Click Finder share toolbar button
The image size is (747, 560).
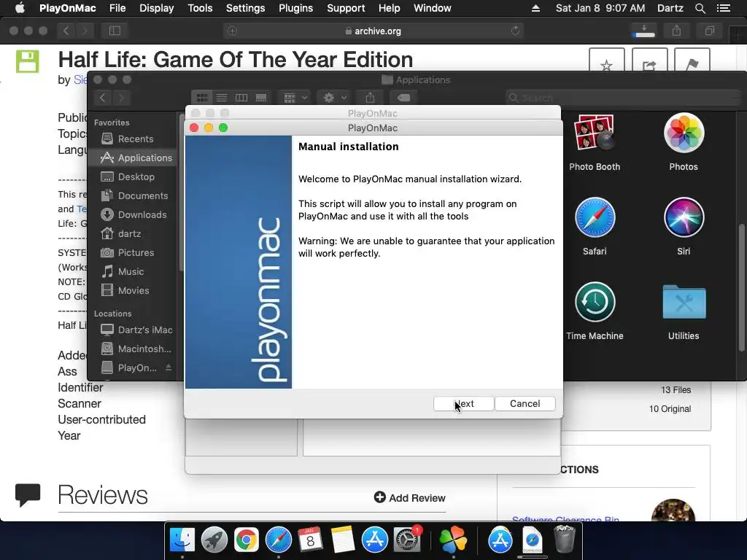(370, 98)
